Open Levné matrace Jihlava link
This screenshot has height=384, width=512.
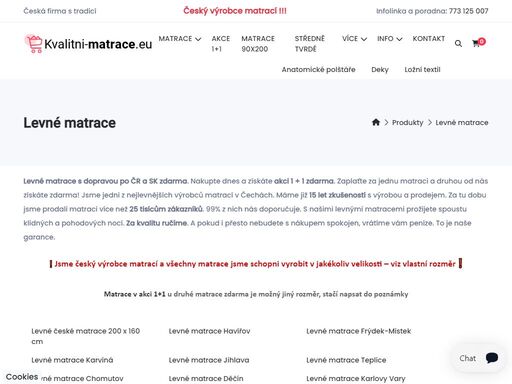[209, 360]
